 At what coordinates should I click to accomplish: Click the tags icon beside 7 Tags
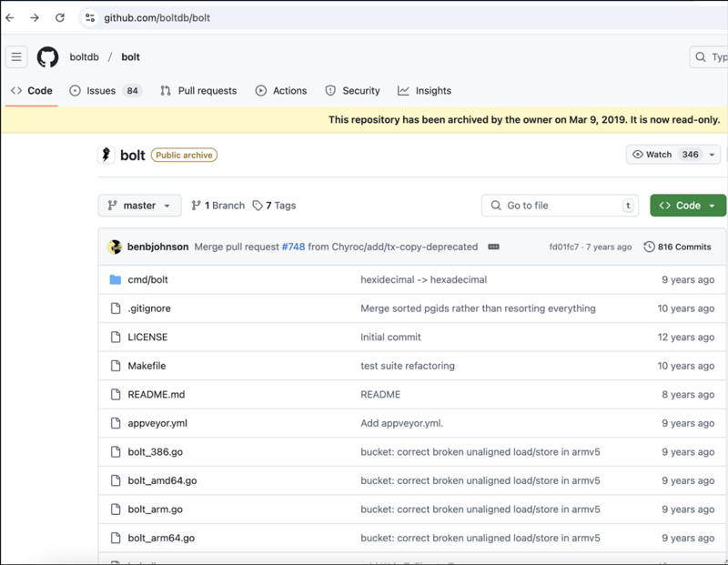258,206
